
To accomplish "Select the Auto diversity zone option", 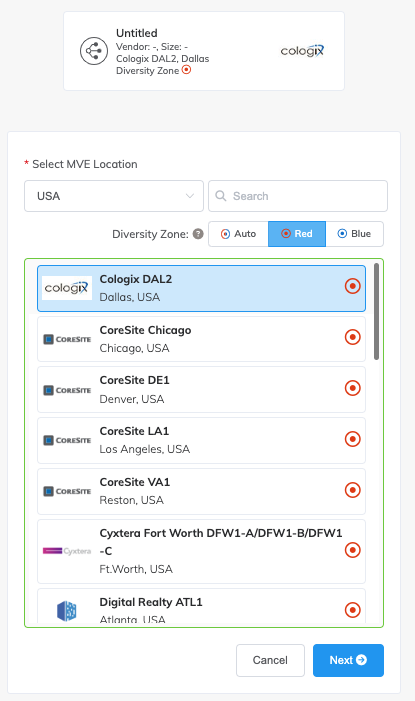I will coord(238,234).
